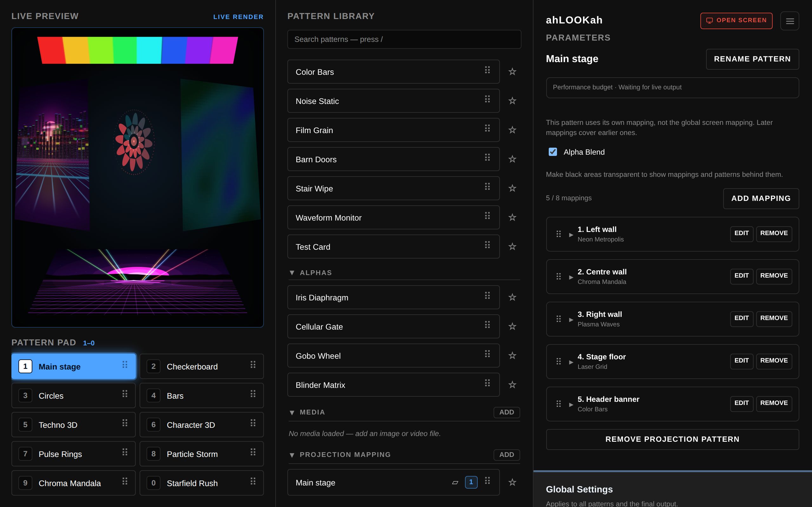Screen dimensions: 812x507
Task: Grab the drag handle on Film Grain
Action: pyautogui.click(x=487, y=128)
